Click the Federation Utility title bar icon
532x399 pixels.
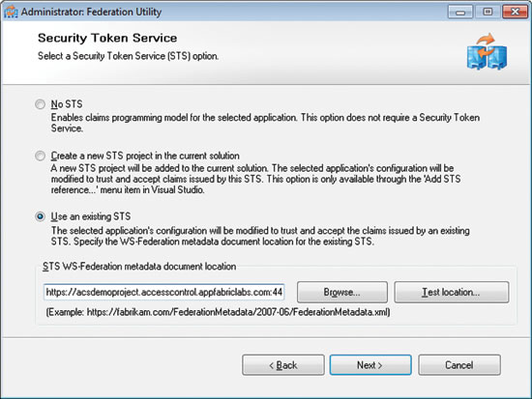click(11, 12)
